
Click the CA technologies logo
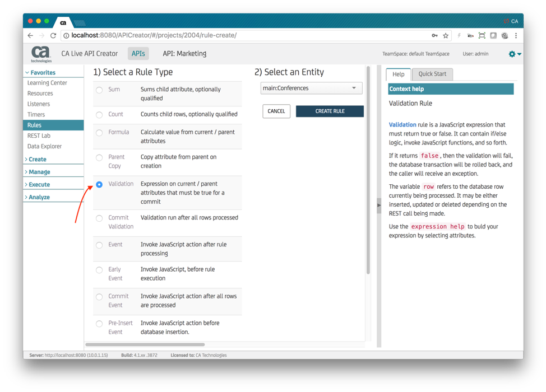(41, 54)
